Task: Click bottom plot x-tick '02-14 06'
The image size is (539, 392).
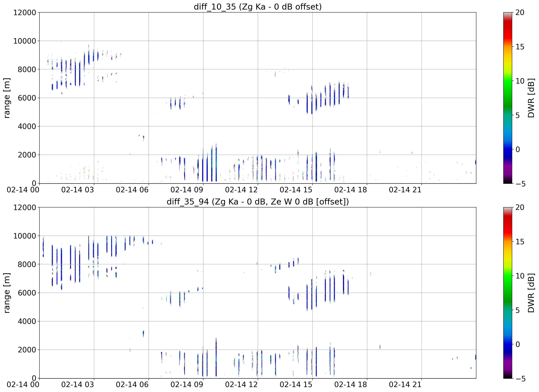Action: pyautogui.click(x=132, y=385)
